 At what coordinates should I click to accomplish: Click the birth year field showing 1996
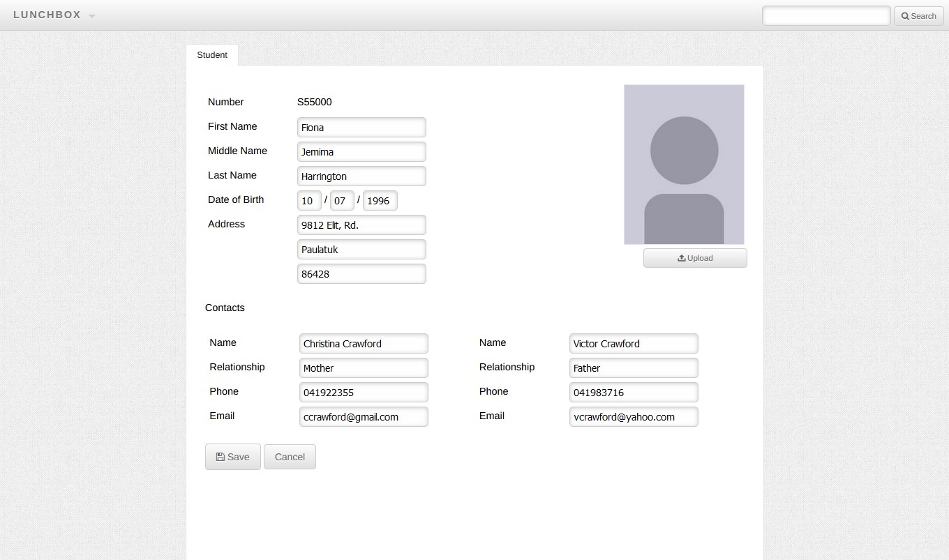click(380, 201)
